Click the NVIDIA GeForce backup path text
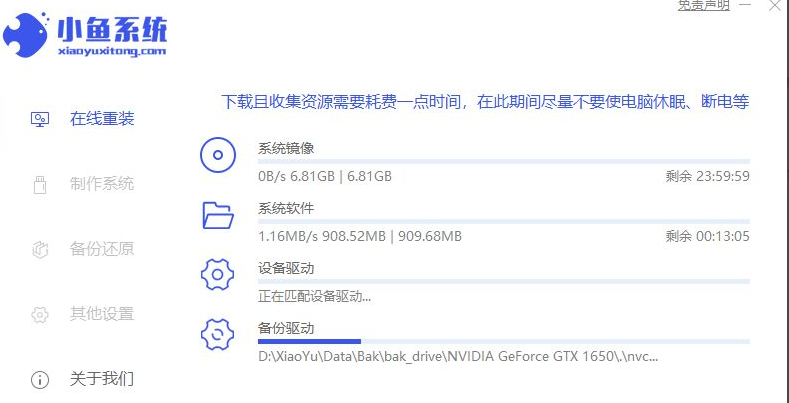The height and width of the screenshot is (403, 789). point(458,356)
